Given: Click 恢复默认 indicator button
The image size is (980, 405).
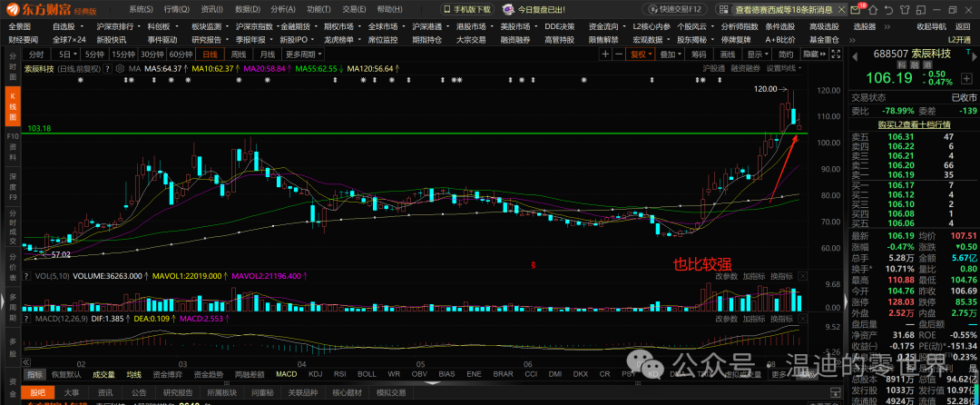Looking at the screenshot, I should point(67,374).
